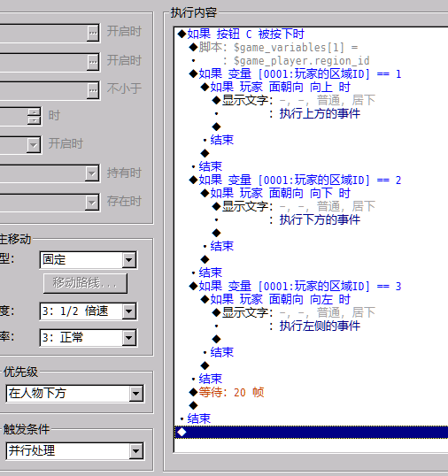Open the dropdown beside 存在时
The height and width of the screenshot is (476, 448).
tap(92, 203)
